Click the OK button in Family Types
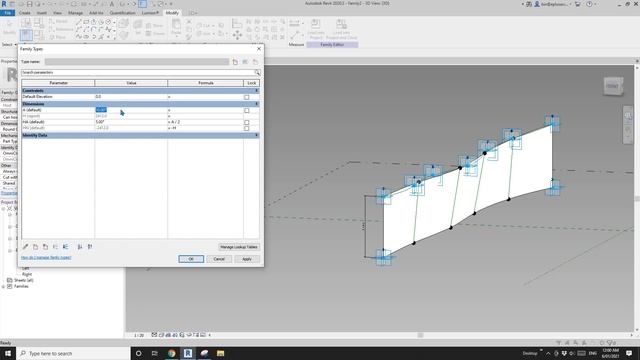This screenshot has width=640, height=360. pyautogui.click(x=191, y=259)
